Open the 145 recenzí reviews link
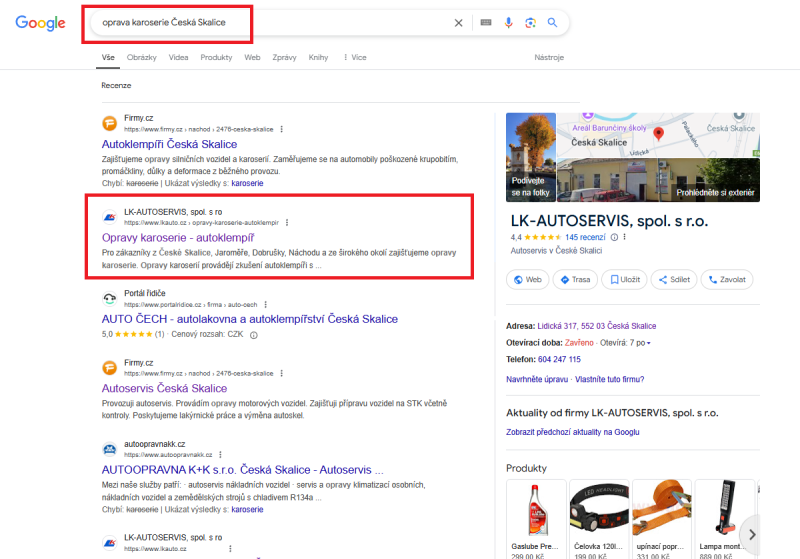Viewport: 800px width, 559px height. pos(585,237)
